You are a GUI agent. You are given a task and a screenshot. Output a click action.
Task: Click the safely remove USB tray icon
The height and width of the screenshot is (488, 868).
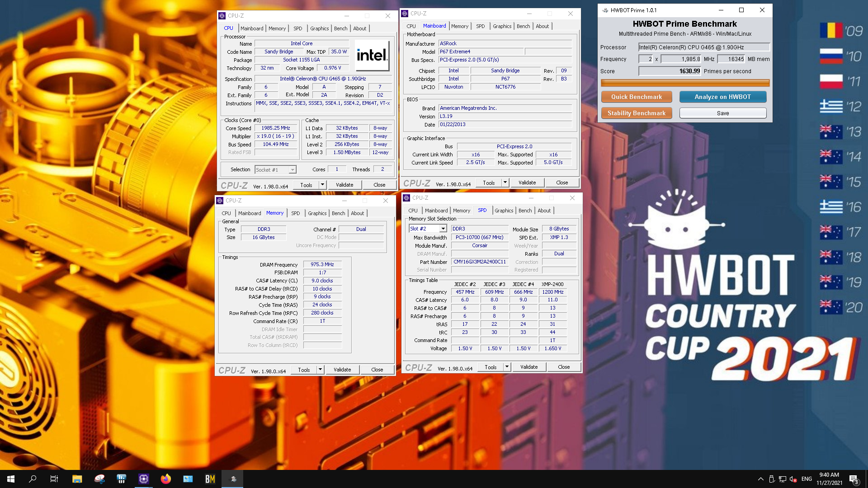pyautogui.click(x=772, y=479)
